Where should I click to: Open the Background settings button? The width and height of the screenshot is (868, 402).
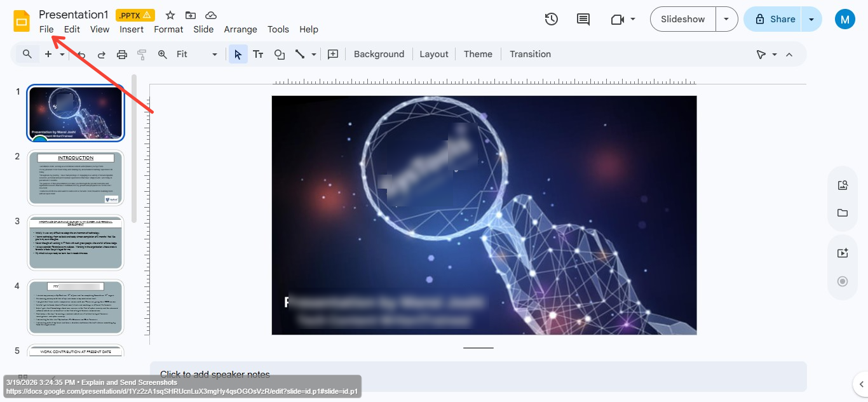coord(379,54)
